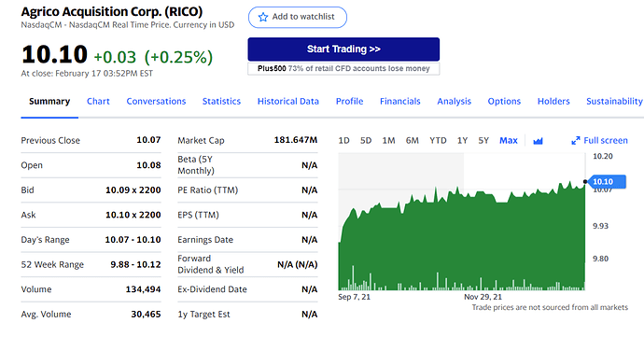Click the Volume value 134,494
The height and width of the screenshot is (337, 644).
click(143, 289)
